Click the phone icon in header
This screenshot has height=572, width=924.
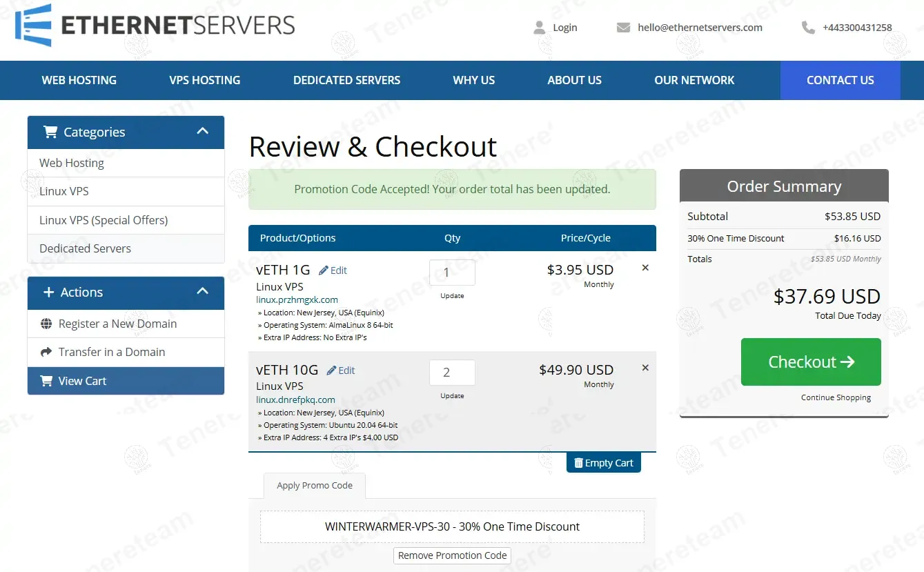(808, 28)
